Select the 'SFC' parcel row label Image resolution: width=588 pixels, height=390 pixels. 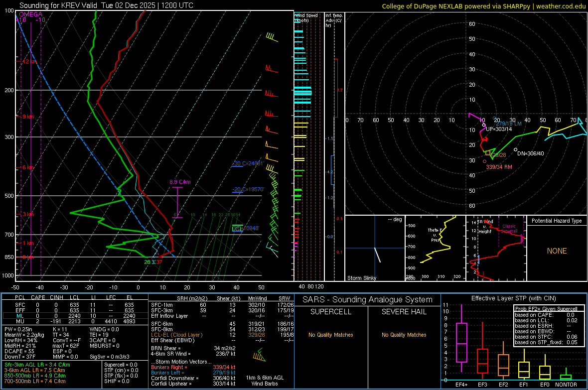coord(20,305)
